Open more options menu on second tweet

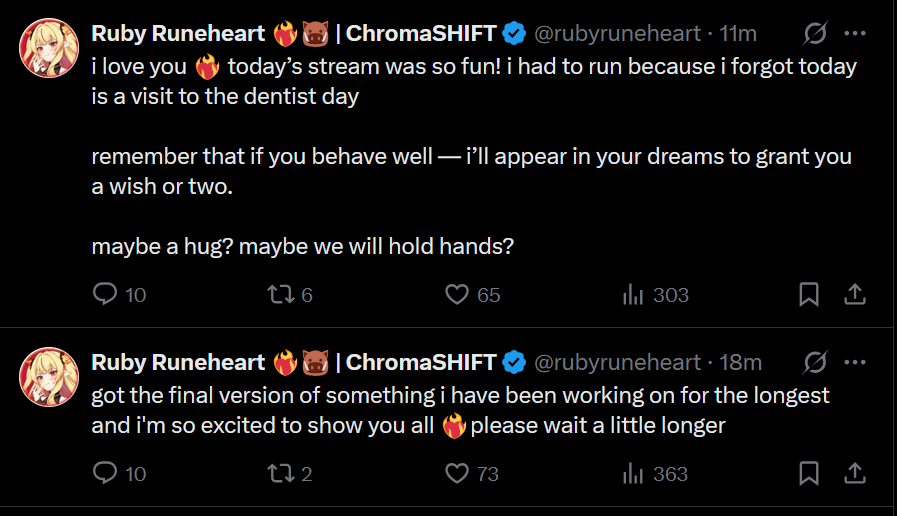tap(855, 362)
